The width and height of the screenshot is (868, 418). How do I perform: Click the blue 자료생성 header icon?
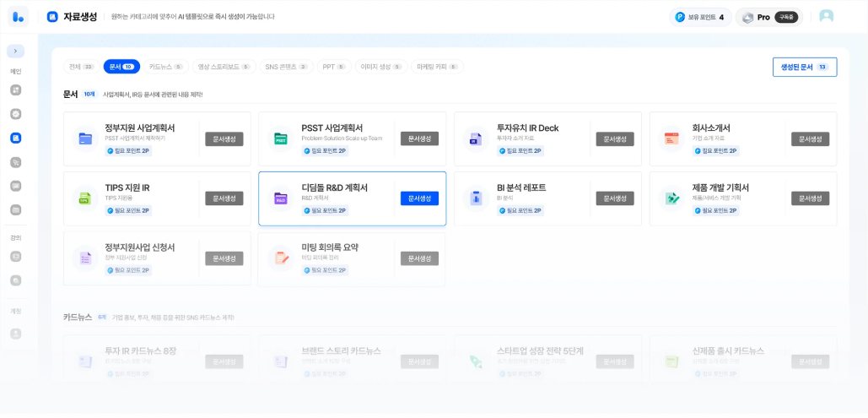pos(52,17)
